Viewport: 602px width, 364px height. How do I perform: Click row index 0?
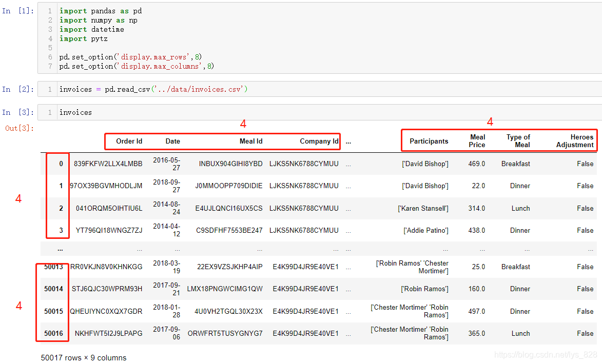tap(61, 164)
